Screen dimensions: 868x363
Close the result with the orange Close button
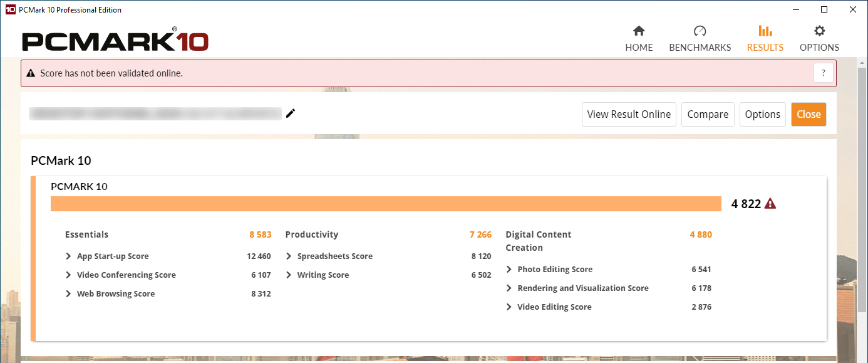[809, 114]
